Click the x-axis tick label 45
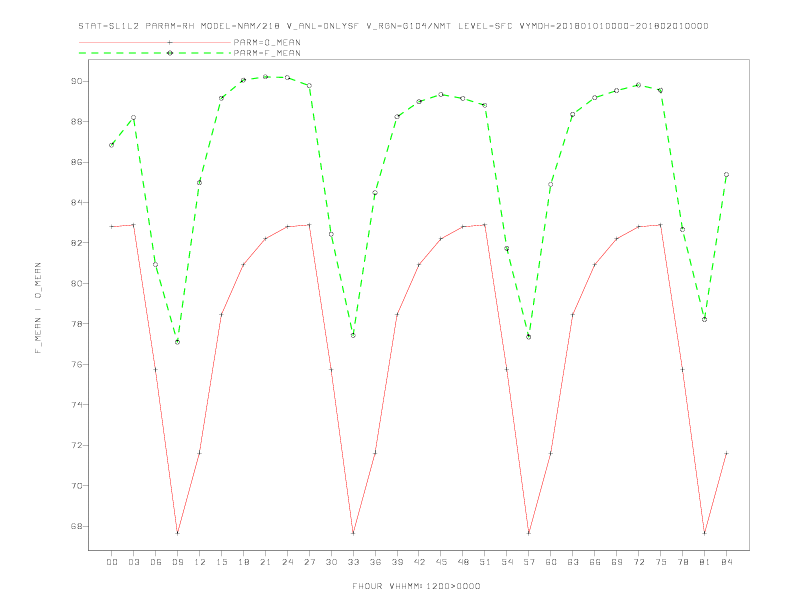This screenshot has width=792, height=612. coord(441,562)
